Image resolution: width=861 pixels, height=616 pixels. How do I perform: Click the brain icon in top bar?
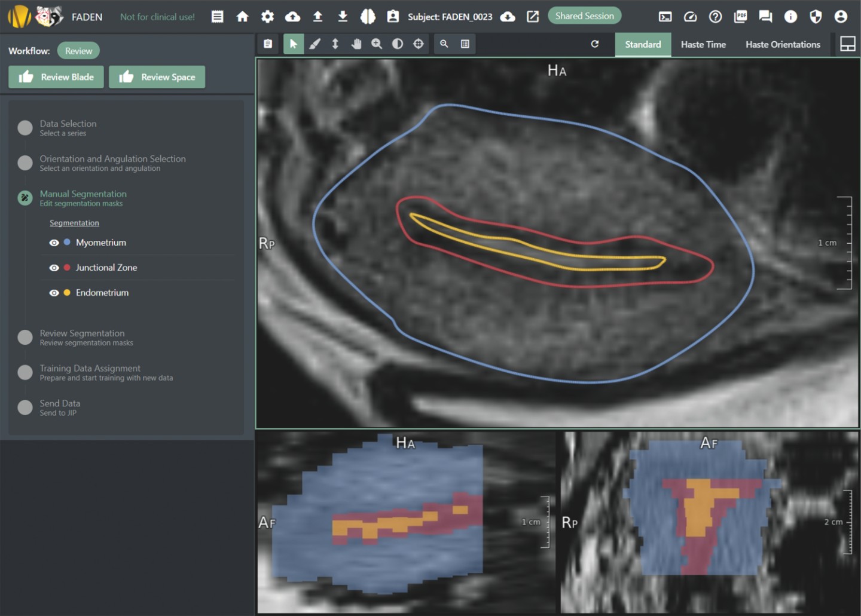[368, 17]
